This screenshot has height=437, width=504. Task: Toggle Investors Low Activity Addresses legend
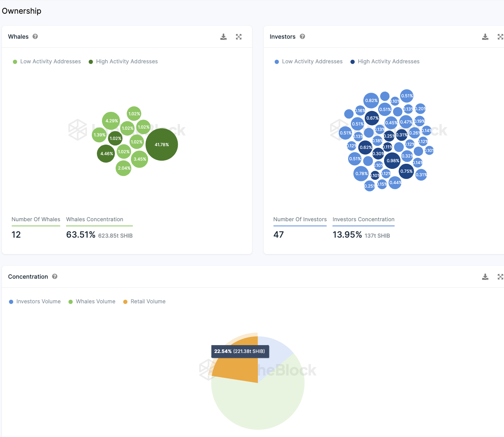309,61
